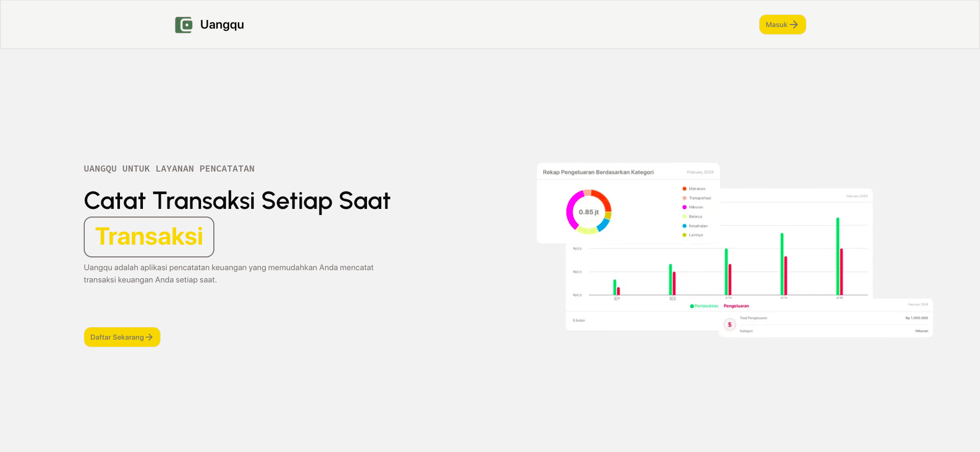The image size is (980, 452).
Task: Click the yellow Transaksi highlighted word box
Action: [x=149, y=237]
